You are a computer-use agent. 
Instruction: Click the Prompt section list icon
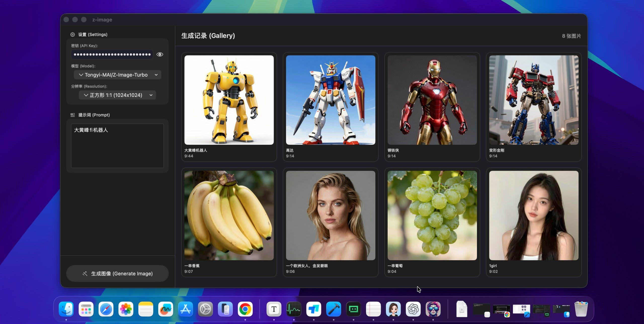coord(73,115)
